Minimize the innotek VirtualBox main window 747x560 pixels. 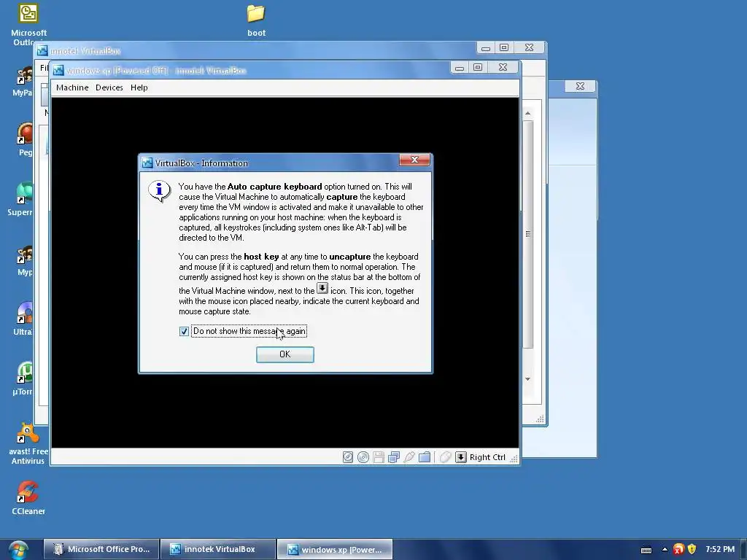coord(485,47)
